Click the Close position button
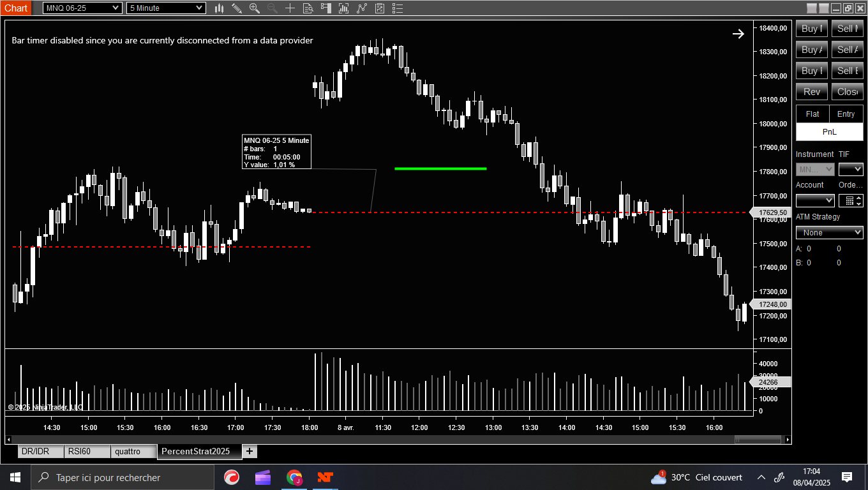The image size is (868, 490). click(848, 92)
